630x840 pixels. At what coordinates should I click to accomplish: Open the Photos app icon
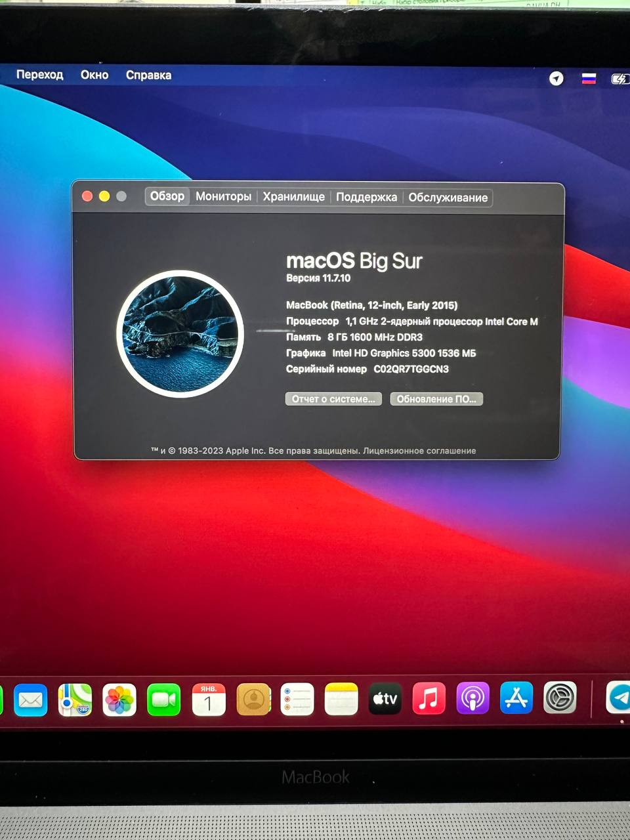[x=119, y=700]
